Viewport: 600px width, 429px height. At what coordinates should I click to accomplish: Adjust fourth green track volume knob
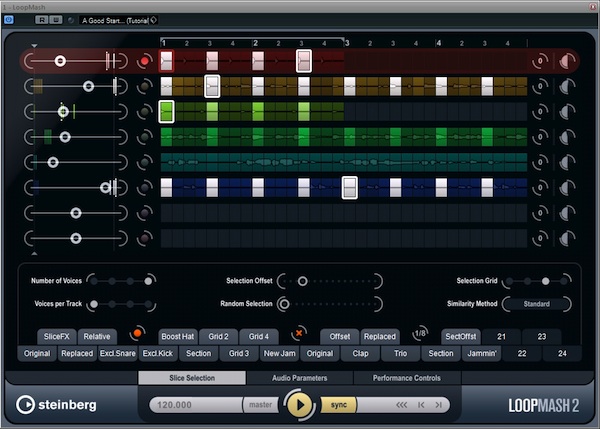pyautogui.click(x=567, y=137)
